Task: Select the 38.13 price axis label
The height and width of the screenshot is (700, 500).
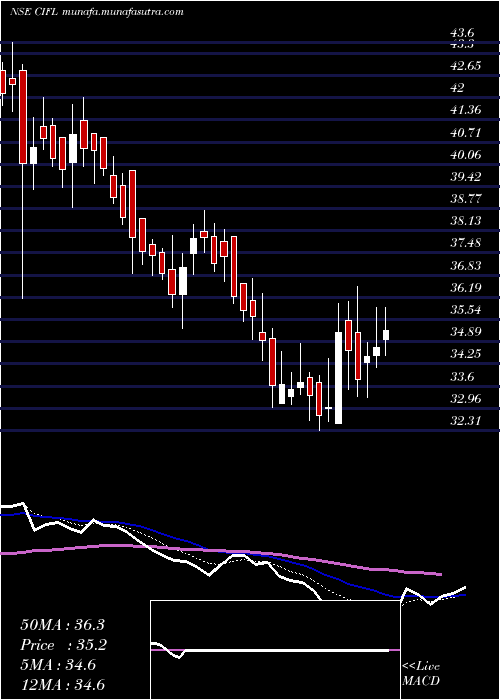Action: pos(466,221)
